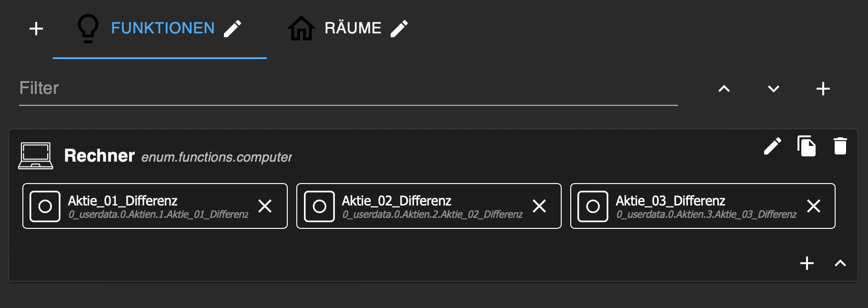868x308 pixels.
Task: Add a member via Rechner card's bottom plus
Action: click(807, 263)
